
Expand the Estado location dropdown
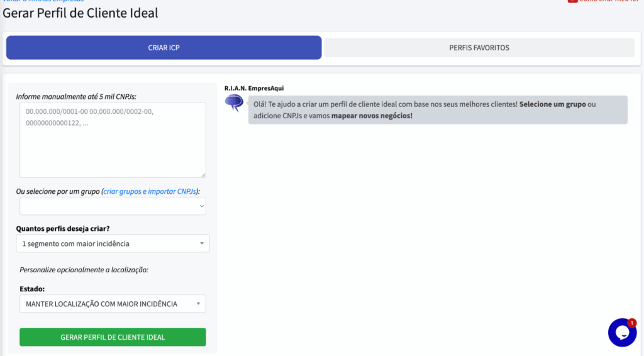tap(113, 304)
